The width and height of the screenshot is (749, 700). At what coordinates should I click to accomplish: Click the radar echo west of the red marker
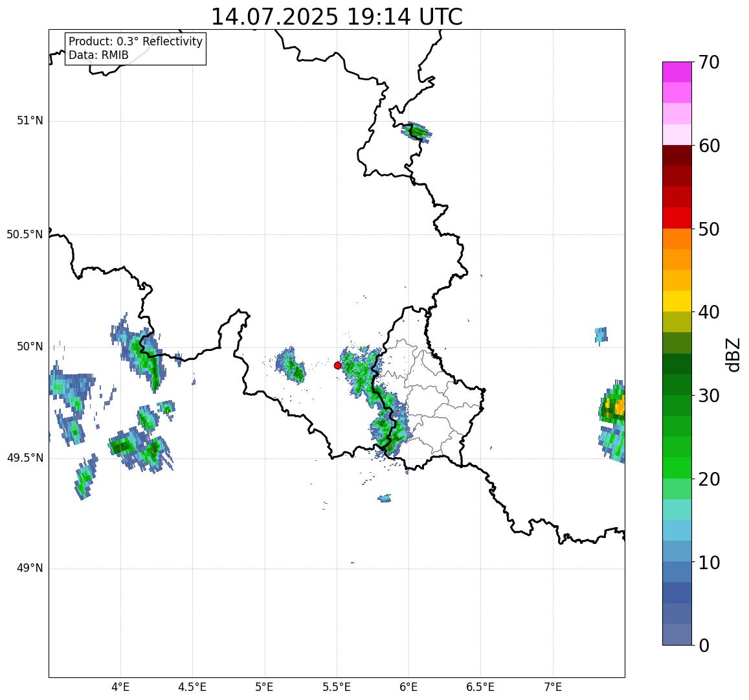[x=291, y=365]
